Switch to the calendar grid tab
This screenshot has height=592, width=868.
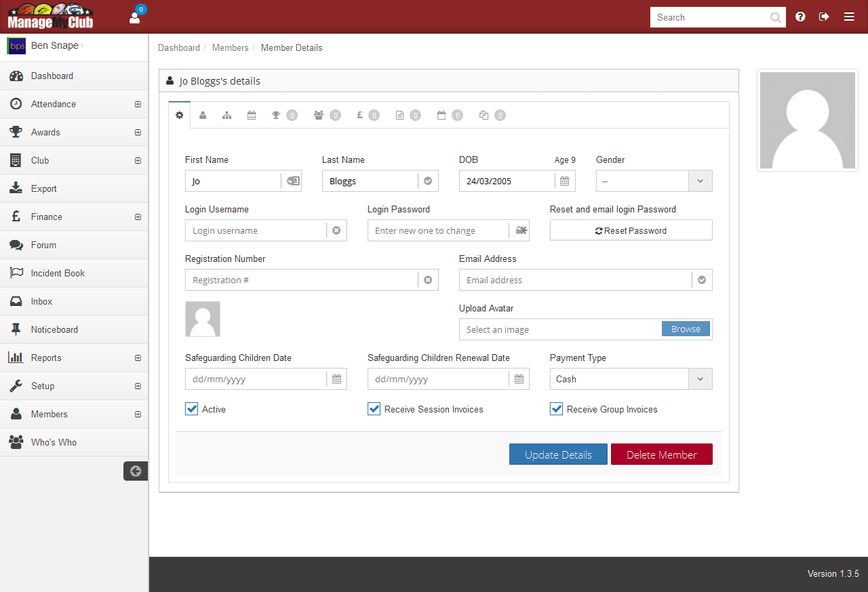point(252,116)
